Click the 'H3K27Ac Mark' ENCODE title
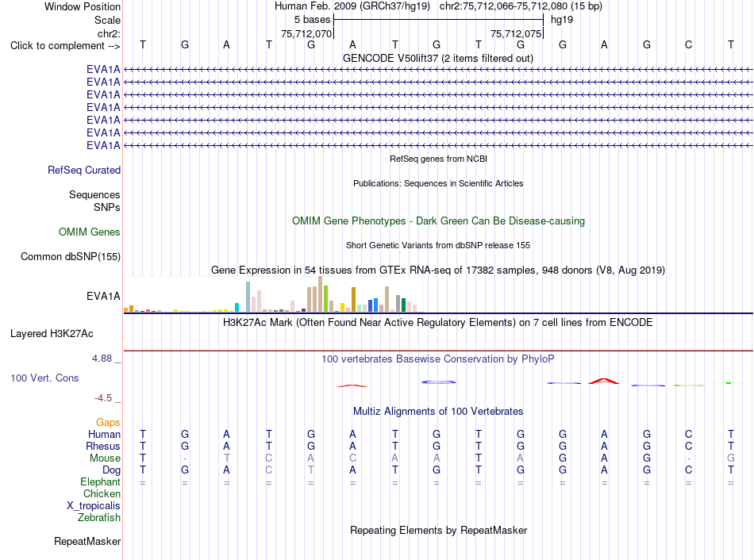This screenshot has width=754, height=560. (438, 322)
